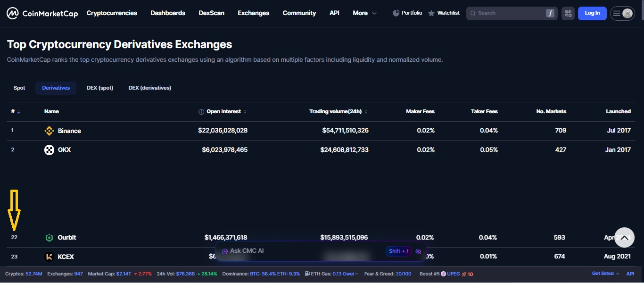Image resolution: width=644 pixels, height=283 pixels.
Task: Open the API nav item
Action: [x=334, y=13]
